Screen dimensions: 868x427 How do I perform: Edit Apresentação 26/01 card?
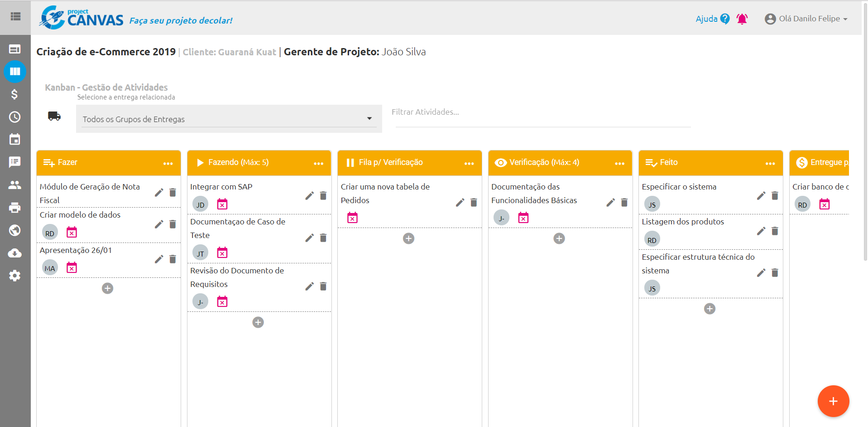click(159, 259)
